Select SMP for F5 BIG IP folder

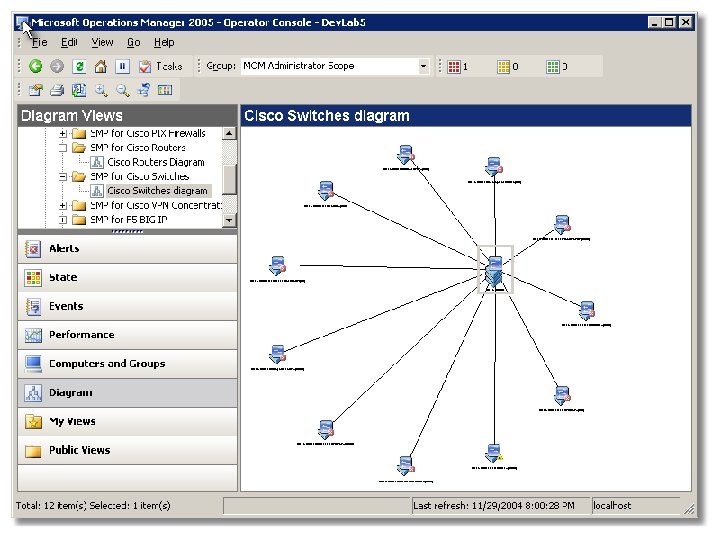129,220
